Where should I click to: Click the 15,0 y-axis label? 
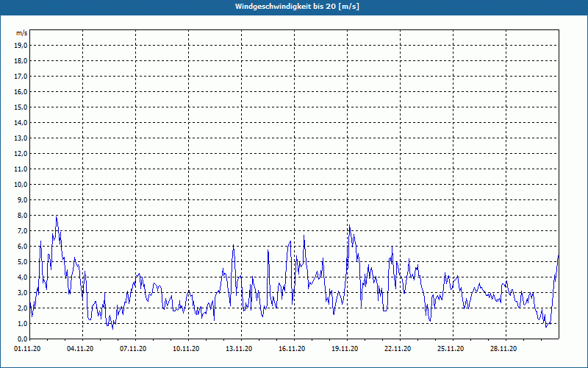pos(21,107)
